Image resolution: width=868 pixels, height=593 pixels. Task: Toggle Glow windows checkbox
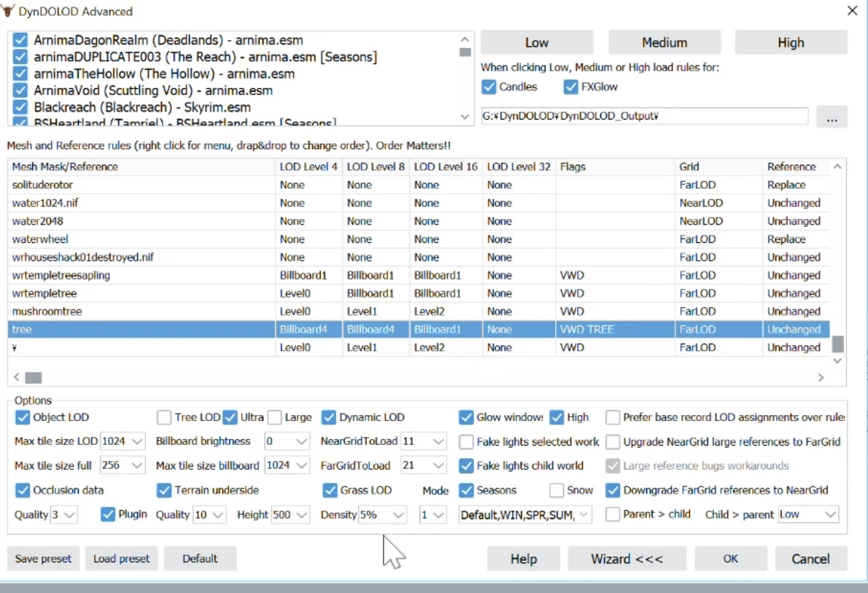pos(466,417)
